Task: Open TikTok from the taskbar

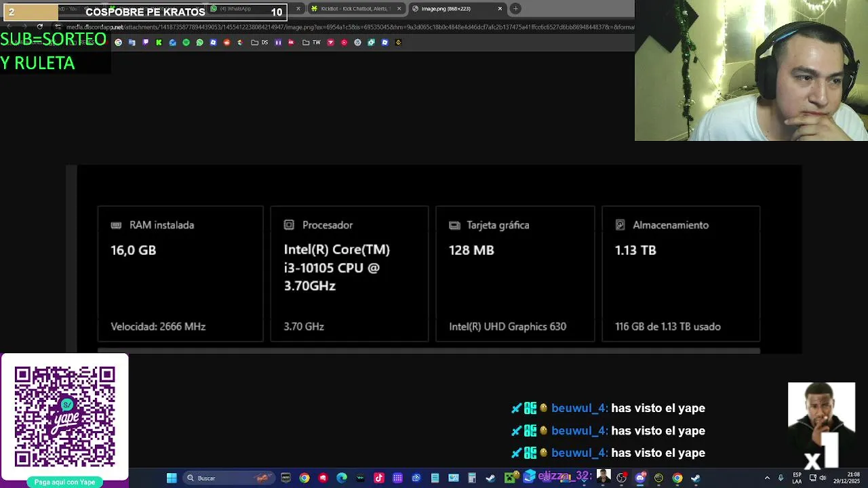Action: [x=378, y=478]
